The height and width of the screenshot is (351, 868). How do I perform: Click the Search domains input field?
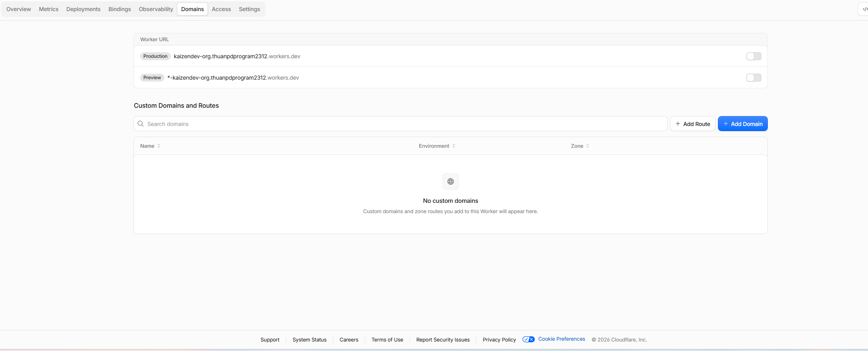[400, 124]
